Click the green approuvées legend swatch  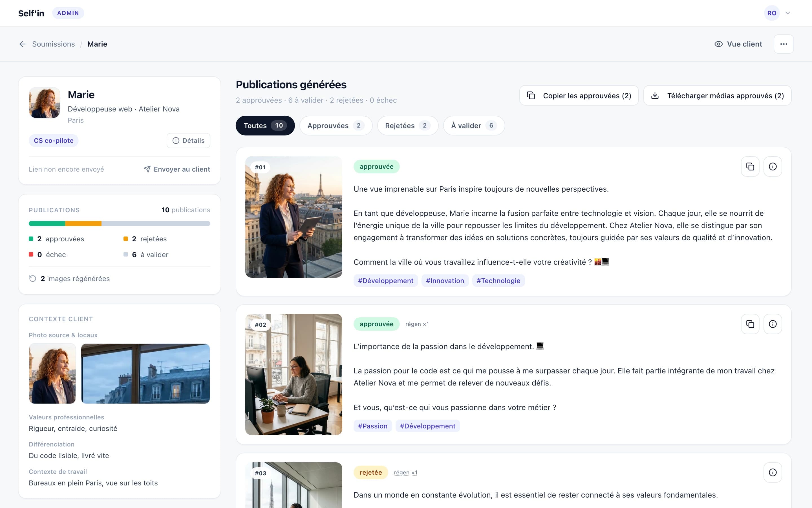(x=31, y=239)
